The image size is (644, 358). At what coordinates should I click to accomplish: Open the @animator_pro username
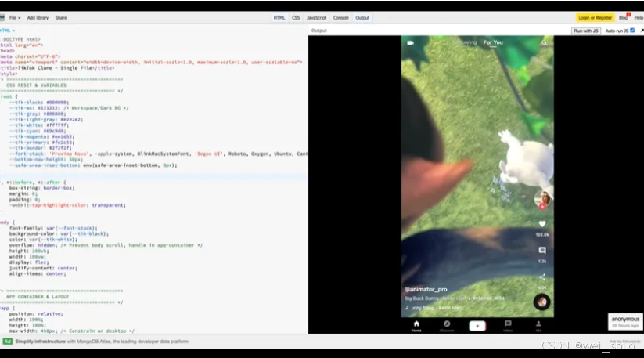click(426, 289)
